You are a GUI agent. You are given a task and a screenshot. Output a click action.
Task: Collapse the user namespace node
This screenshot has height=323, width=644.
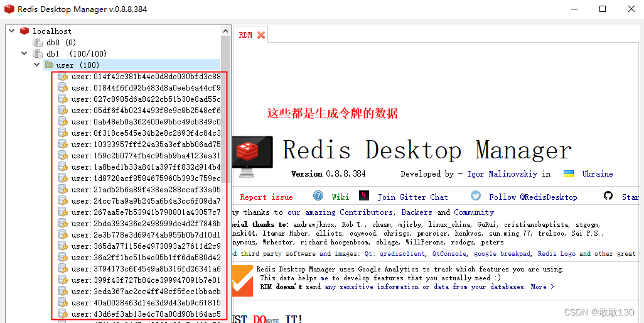[x=37, y=65]
